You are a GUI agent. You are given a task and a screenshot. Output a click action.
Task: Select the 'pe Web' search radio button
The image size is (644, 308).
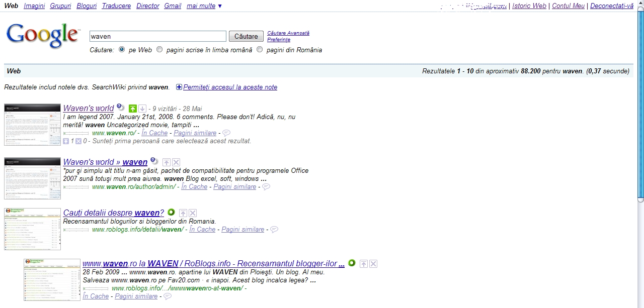122,50
